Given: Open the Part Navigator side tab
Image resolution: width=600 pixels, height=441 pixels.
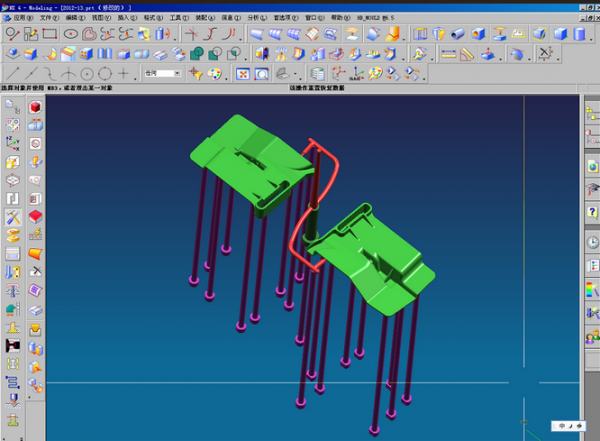Looking at the screenshot, I should pyautogui.click(x=592, y=139).
